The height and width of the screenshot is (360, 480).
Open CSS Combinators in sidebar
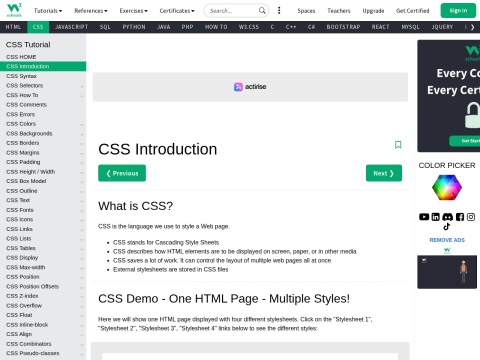point(43,344)
